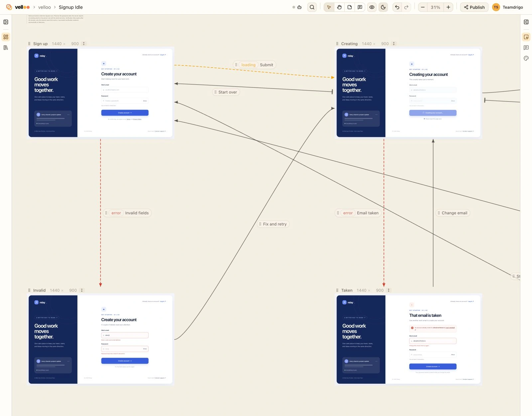Open the 31% zoom level menu
Viewport: 532px width, 416px height.
point(435,7)
